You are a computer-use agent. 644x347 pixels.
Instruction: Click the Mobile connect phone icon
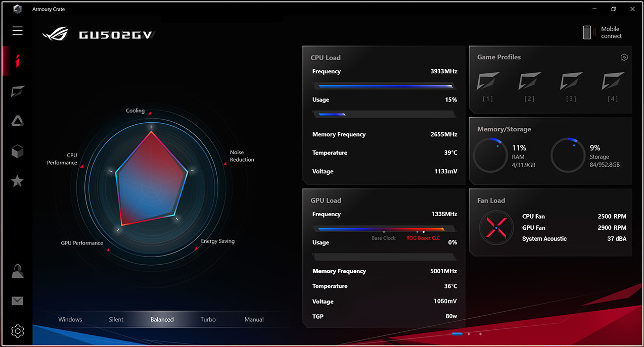point(587,32)
